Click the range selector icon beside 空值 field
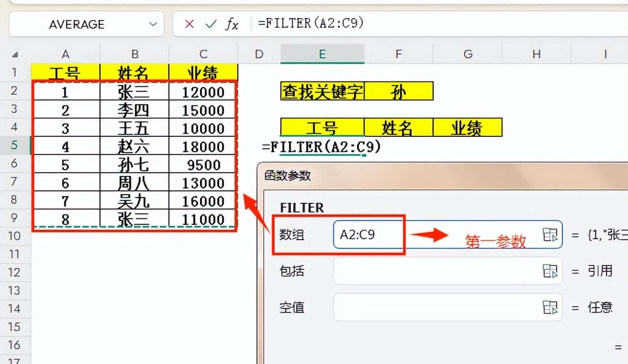 tap(551, 307)
